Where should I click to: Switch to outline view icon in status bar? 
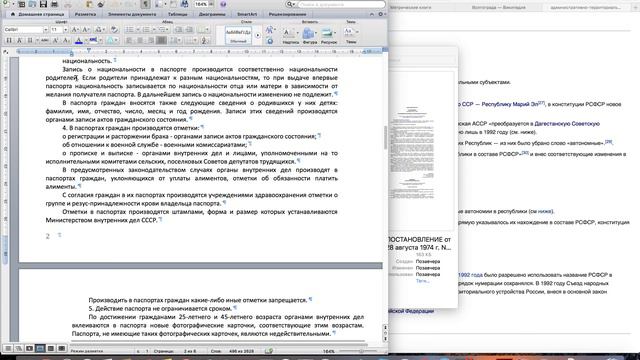19,349
